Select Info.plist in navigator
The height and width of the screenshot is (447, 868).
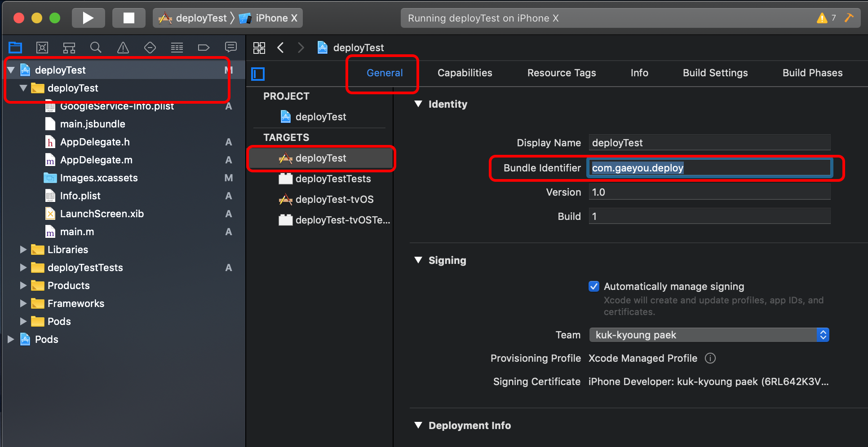coord(124,196)
